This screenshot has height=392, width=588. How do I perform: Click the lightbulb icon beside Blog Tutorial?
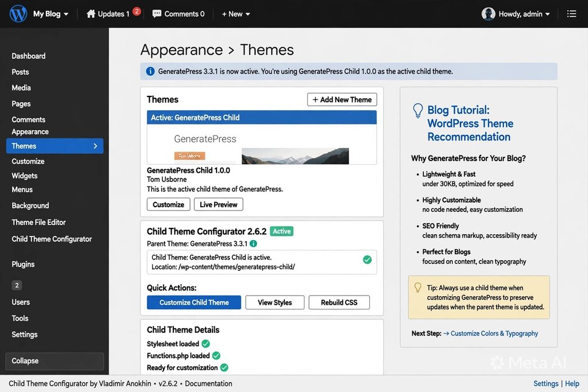[x=418, y=111]
